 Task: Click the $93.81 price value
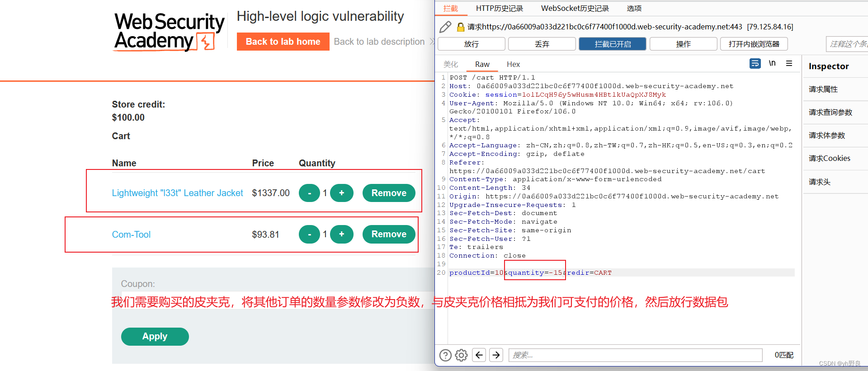pos(266,235)
